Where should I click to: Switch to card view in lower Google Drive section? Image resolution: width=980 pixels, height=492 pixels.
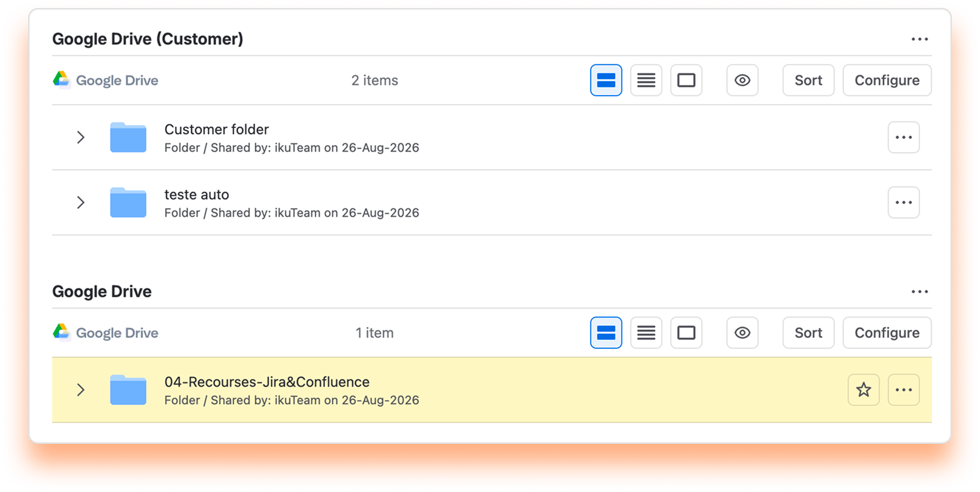coord(686,333)
